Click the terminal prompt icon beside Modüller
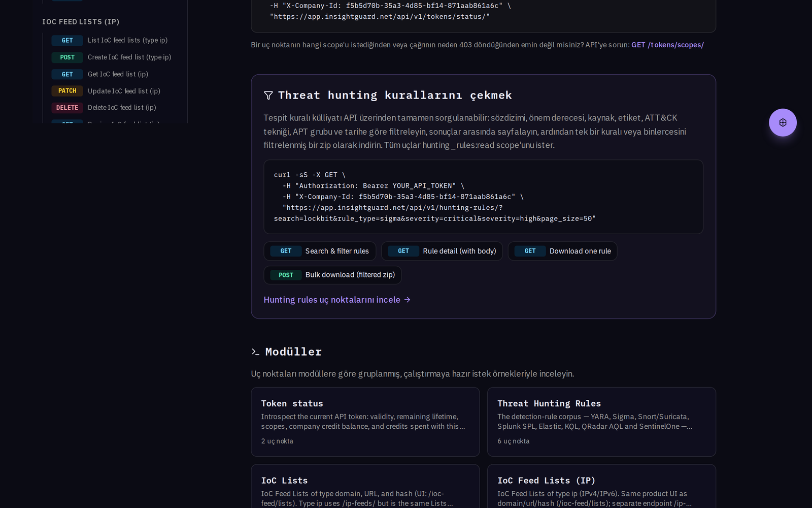 pos(255,352)
